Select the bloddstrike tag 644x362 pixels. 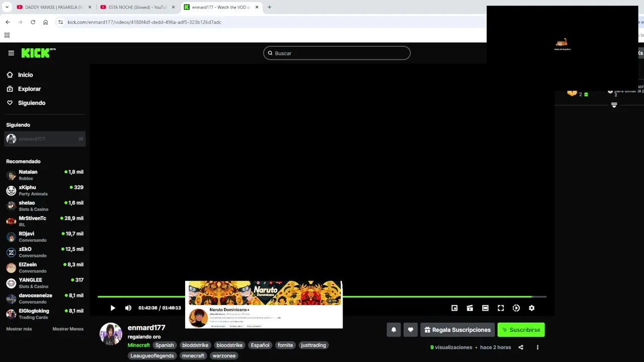(195, 345)
